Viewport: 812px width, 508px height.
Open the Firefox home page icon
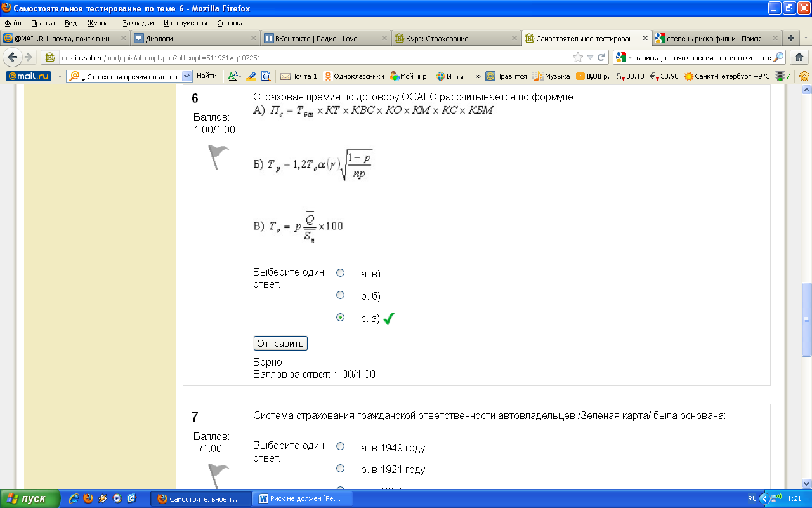pyautogui.click(x=799, y=57)
